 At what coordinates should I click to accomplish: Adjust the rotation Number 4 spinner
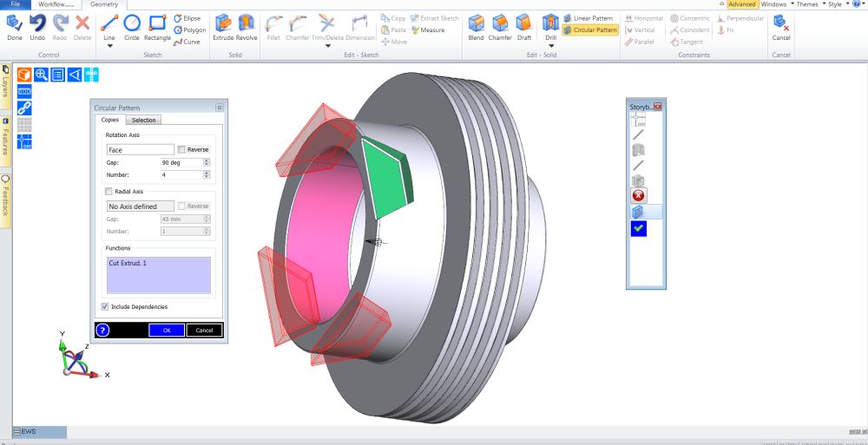[x=207, y=175]
